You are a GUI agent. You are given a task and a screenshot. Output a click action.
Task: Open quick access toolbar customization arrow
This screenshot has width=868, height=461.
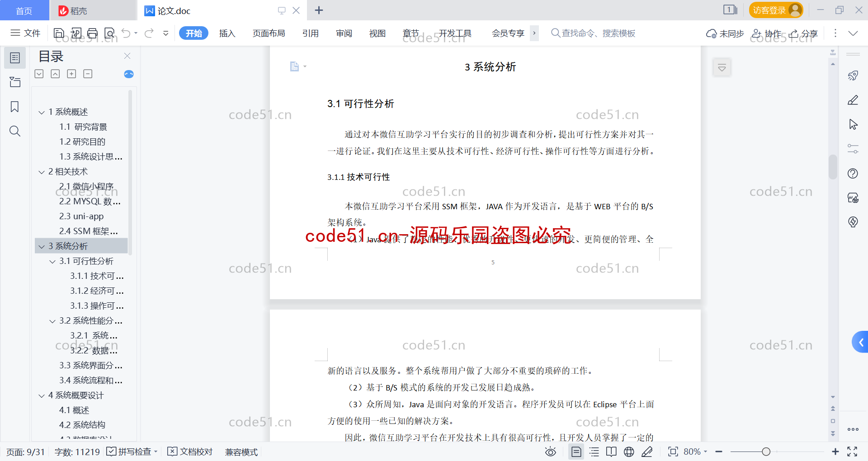click(166, 33)
